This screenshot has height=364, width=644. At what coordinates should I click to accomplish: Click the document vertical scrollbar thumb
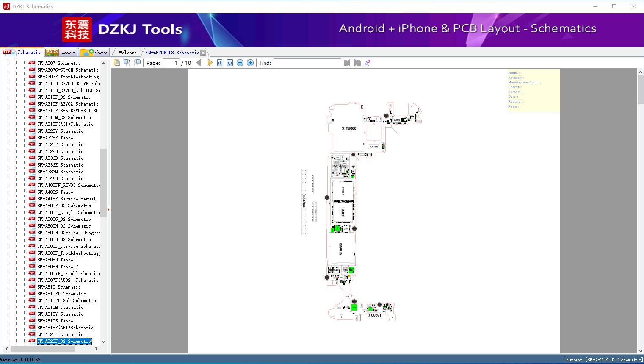pyautogui.click(x=640, y=89)
